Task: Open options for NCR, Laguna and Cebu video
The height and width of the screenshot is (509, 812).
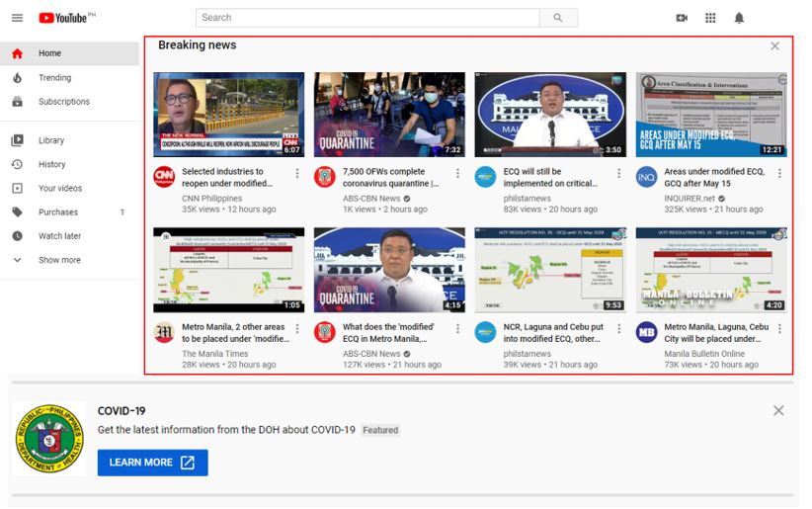Action: [618, 328]
